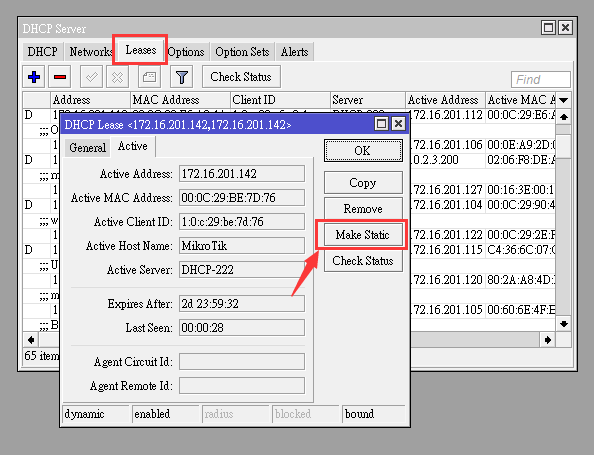594x455 pixels.
Task: Open comment icon in DHCP Server toolbar
Action: pos(149,77)
